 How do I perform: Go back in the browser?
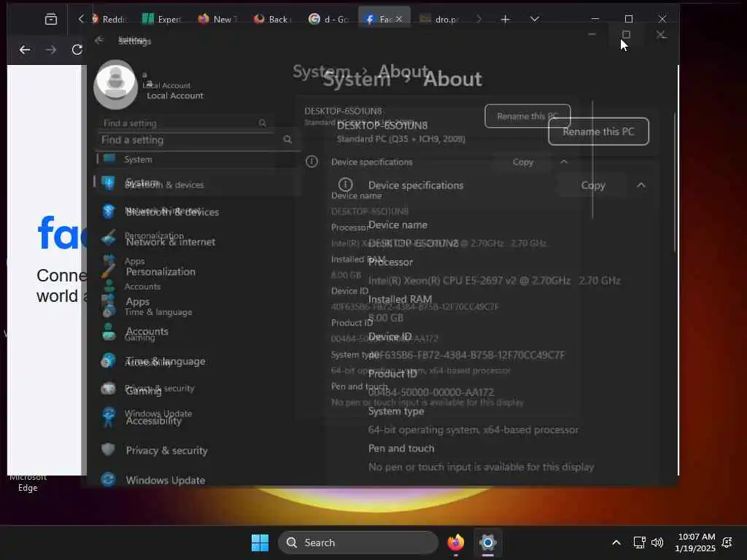25,50
